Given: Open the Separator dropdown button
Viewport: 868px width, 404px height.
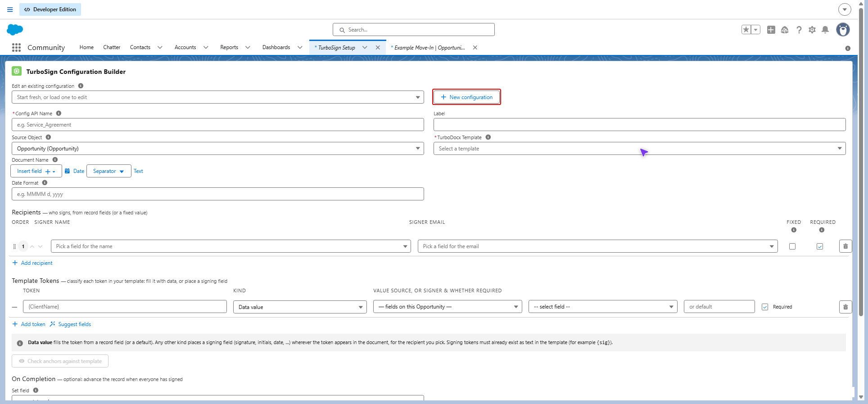Looking at the screenshot, I should point(108,171).
